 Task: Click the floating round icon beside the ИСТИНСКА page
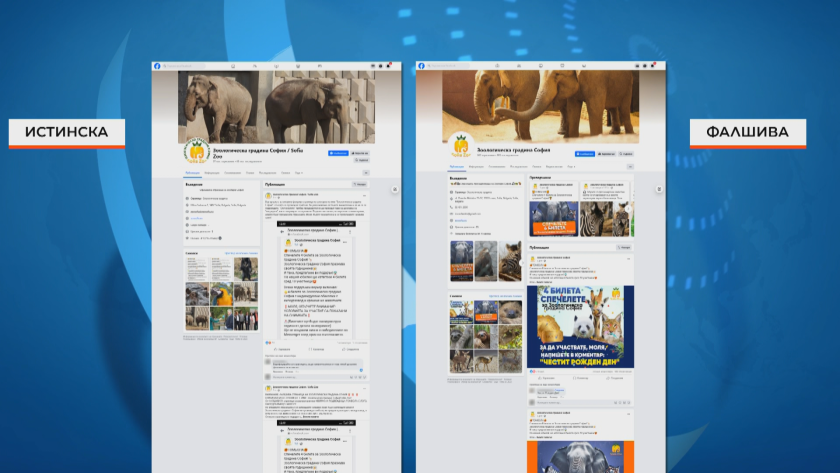(x=395, y=190)
